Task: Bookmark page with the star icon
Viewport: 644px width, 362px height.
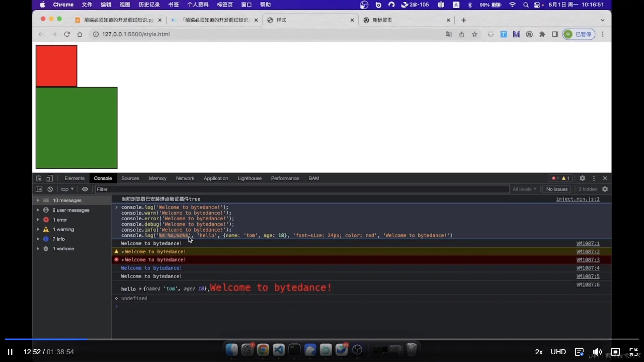Action: (x=474, y=34)
